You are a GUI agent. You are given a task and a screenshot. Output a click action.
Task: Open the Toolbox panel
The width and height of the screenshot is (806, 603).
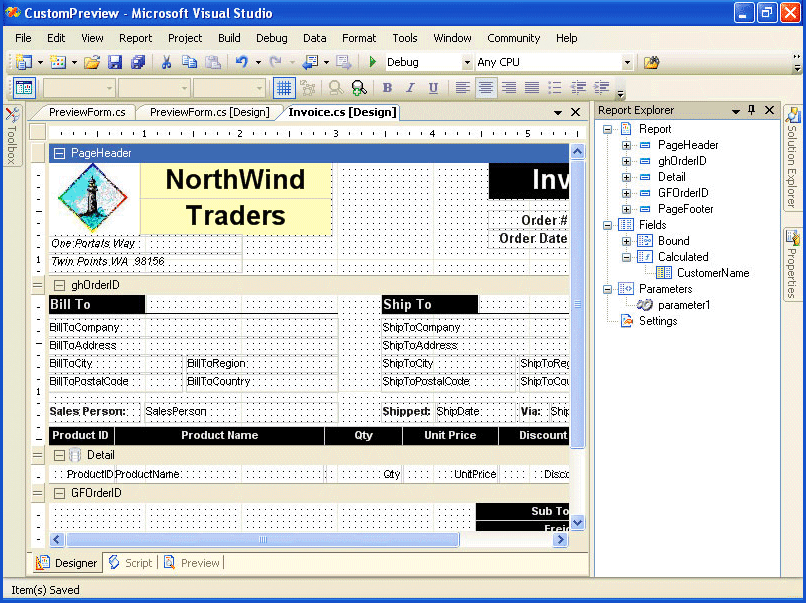pos(11,137)
